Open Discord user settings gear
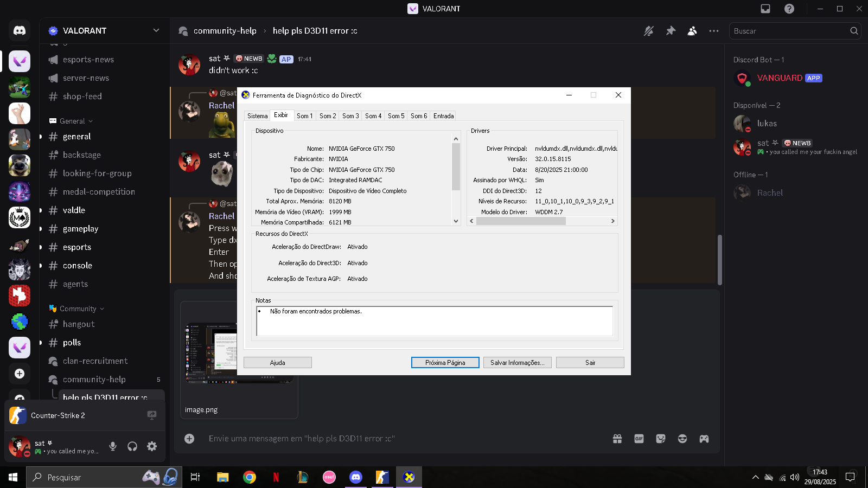This screenshot has width=868, height=488. 152,446
